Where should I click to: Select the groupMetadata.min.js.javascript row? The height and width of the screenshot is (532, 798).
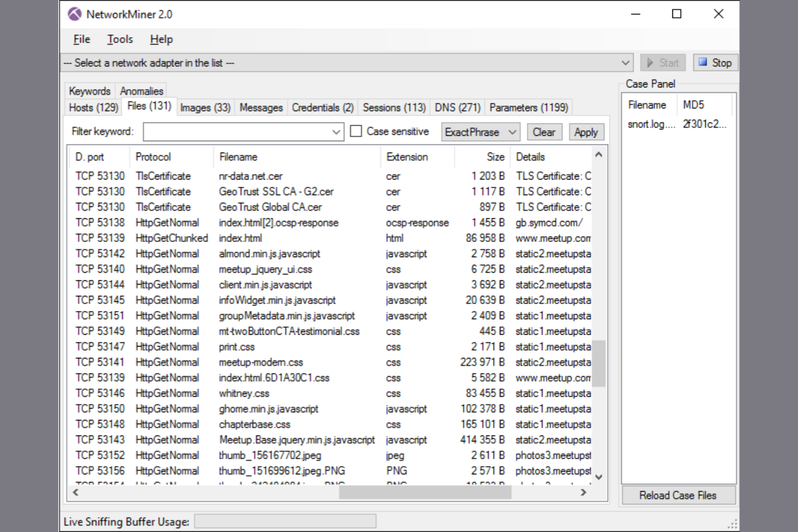click(x=330, y=316)
